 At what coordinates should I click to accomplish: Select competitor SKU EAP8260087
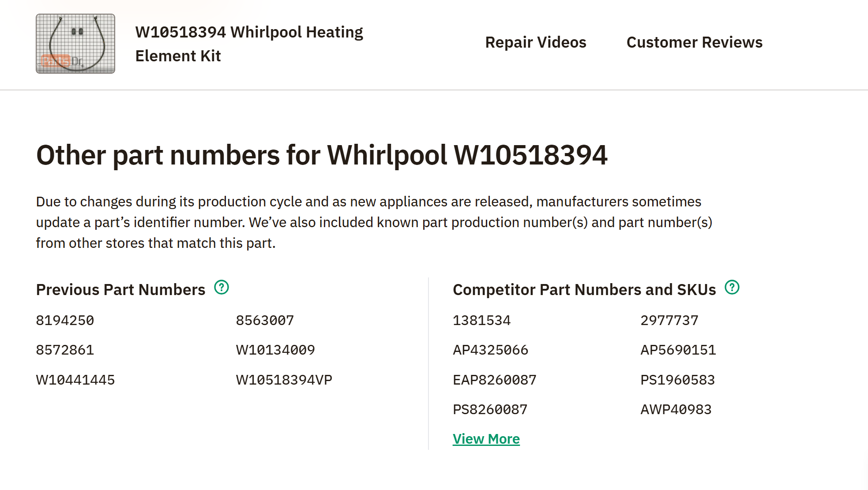pos(495,380)
